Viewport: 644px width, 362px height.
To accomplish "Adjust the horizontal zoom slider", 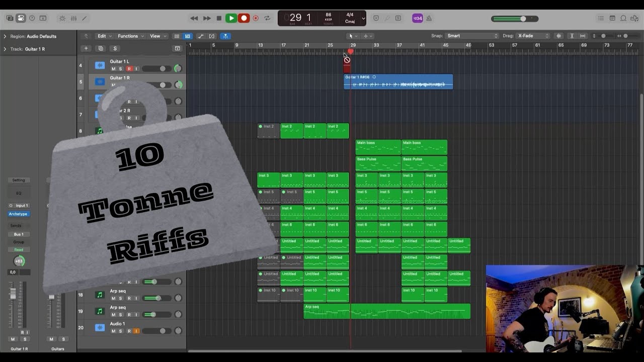I will click(625, 36).
